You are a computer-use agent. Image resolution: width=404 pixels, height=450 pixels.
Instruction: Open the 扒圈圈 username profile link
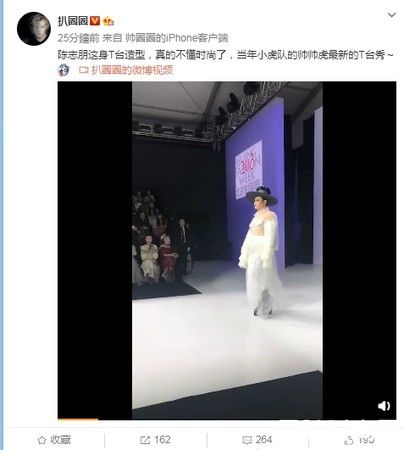(x=73, y=21)
